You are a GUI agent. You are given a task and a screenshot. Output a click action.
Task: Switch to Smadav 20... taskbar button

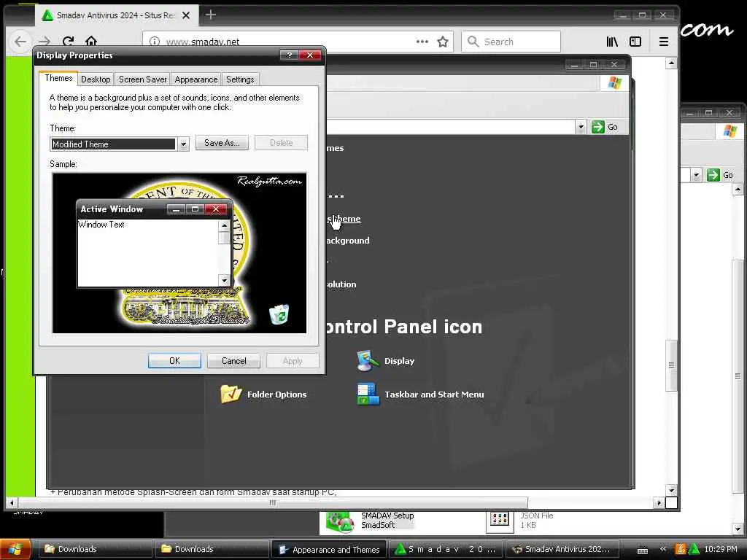tap(446, 550)
